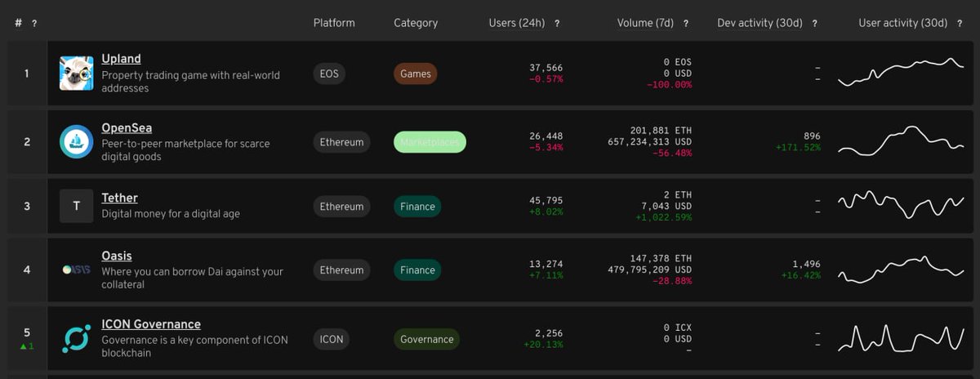The height and width of the screenshot is (379, 980).
Task: Select the Governance category tag
Action: coord(426,338)
